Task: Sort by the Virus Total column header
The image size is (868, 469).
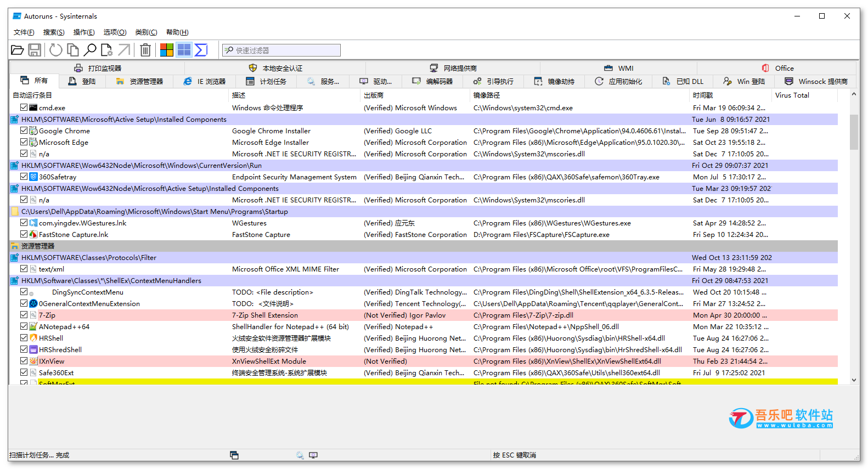Action: tap(805, 95)
